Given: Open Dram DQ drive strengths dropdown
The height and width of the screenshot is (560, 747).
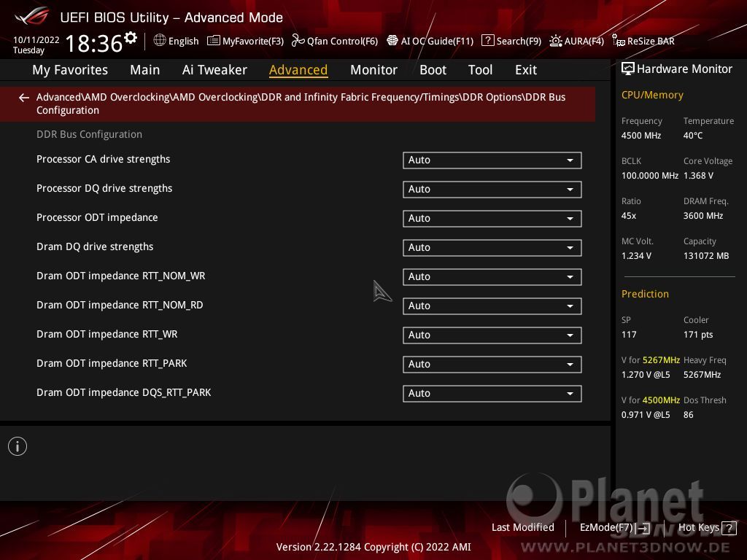Looking at the screenshot, I should pyautogui.click(x=492, y=248).
